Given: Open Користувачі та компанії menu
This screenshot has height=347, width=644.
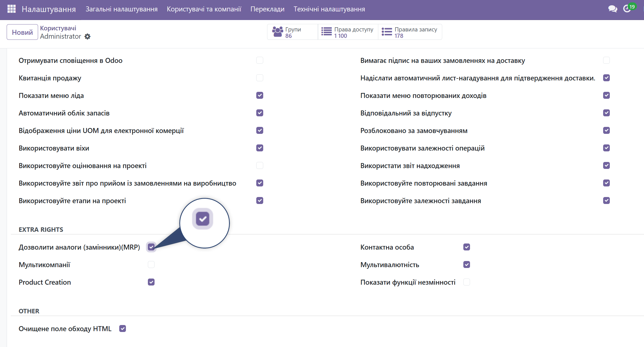Looking at the screenshot, I should [x=204, y=9].
